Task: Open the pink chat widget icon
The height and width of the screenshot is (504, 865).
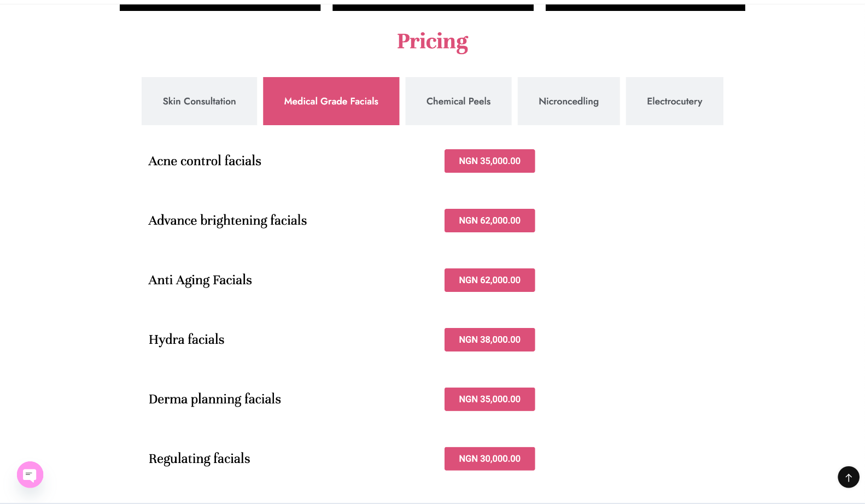Action: [x=30, y=474]
